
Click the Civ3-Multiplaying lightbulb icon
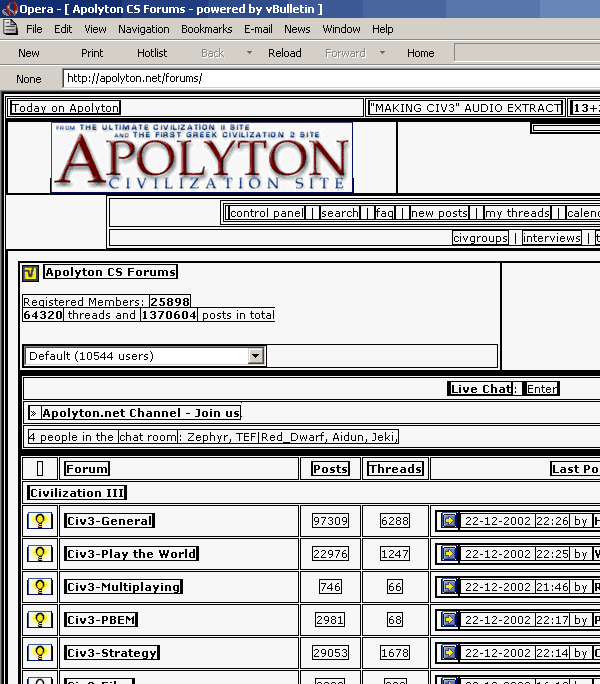pos(40,587)
